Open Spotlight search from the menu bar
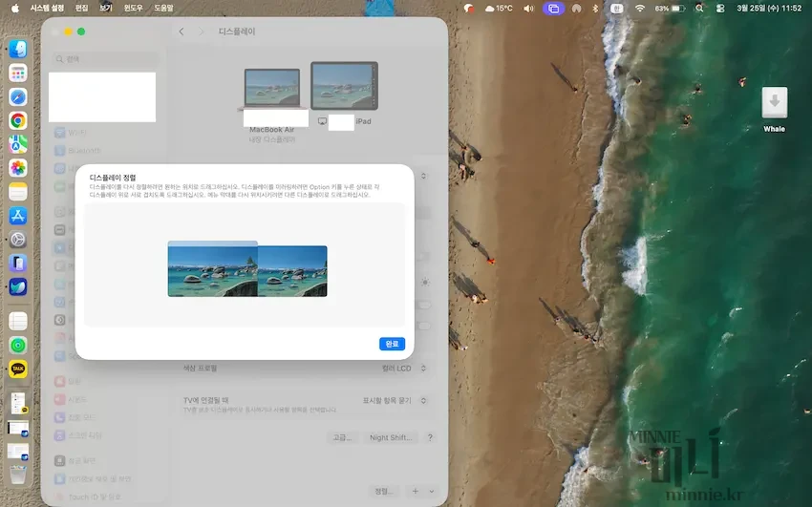Viewport: 812px width, 507px height. 699,9
